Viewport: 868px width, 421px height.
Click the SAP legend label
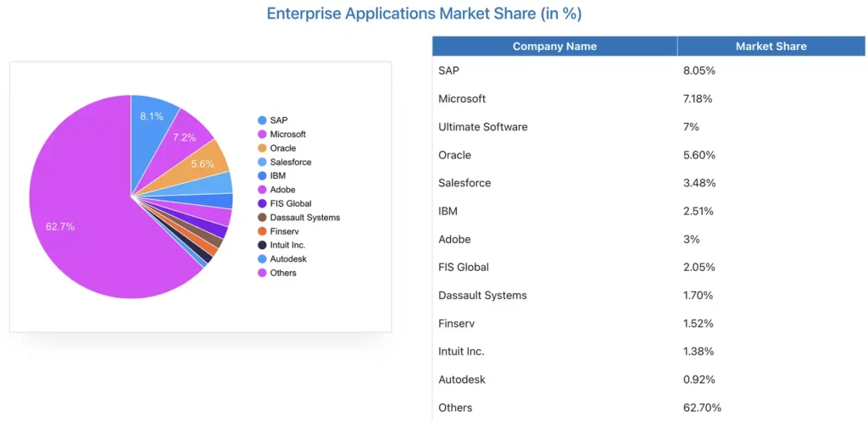pos(278,120)
